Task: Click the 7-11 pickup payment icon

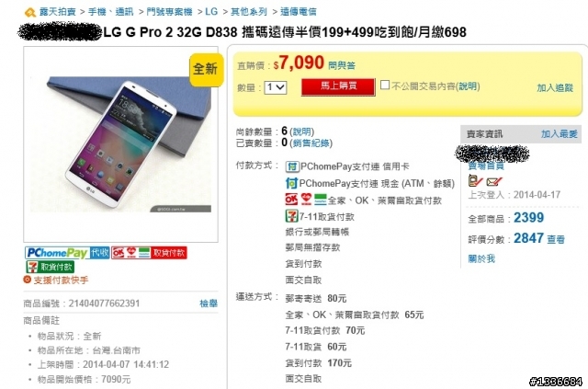Action: (x=291, y=216)
